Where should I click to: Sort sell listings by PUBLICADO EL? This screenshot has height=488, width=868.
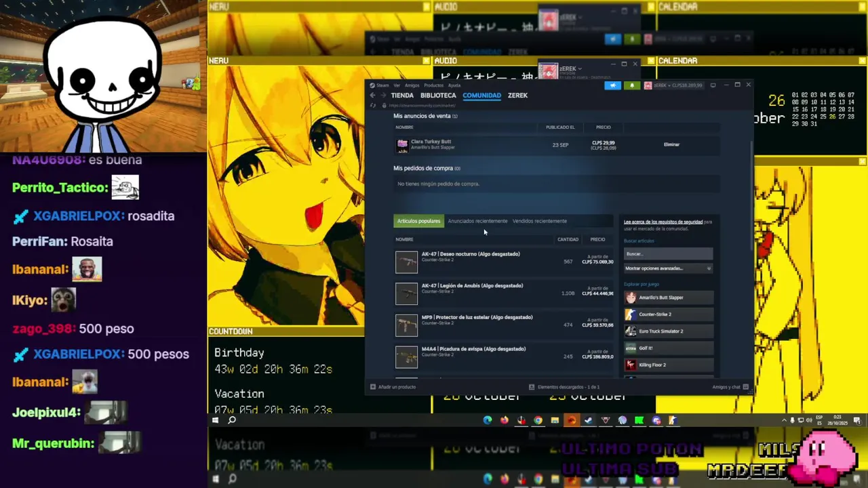tap(560, 127)
